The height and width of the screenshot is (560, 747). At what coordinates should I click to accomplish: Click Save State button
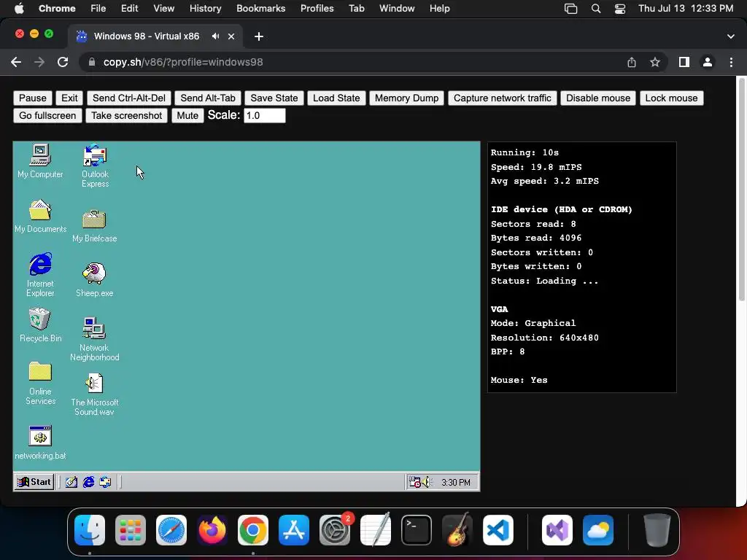274,98
